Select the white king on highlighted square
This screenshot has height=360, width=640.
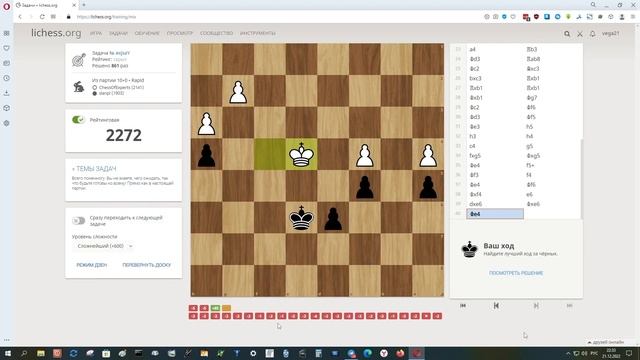pos(301,155)
